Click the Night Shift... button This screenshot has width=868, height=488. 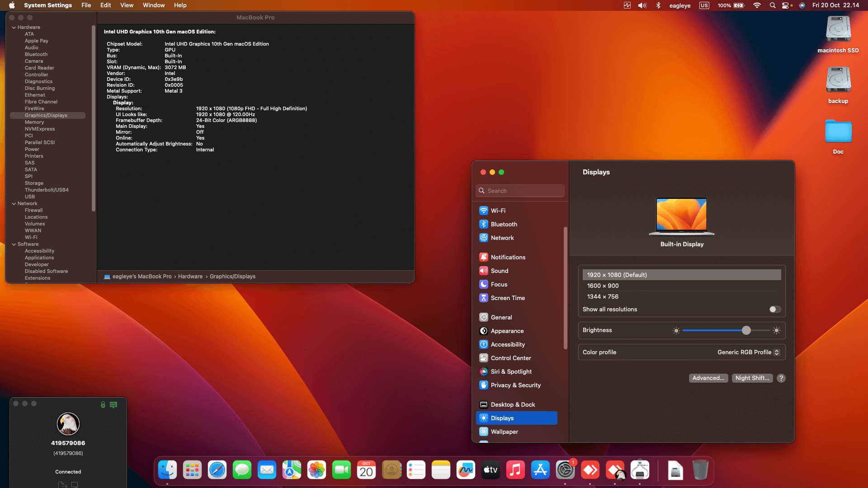[752, 378]
